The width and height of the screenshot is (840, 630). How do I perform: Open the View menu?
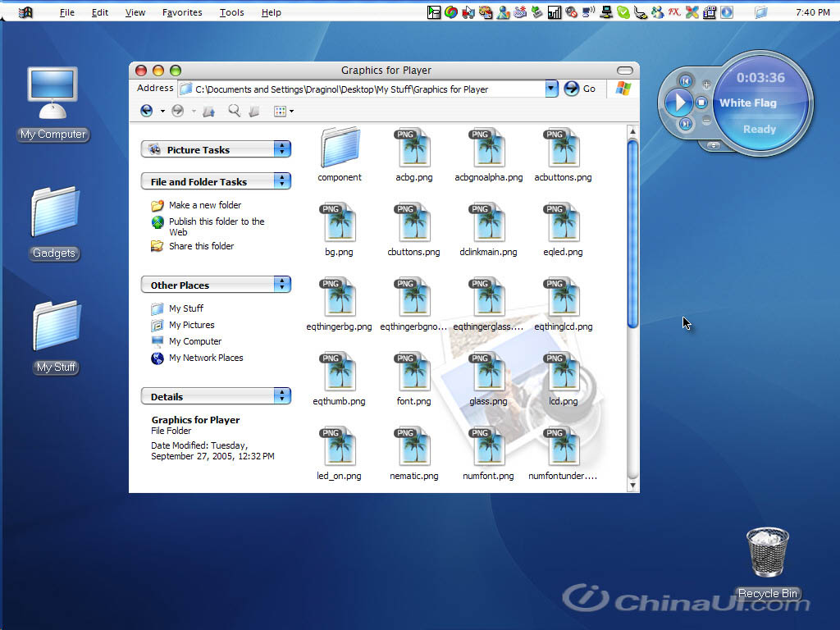(x=135, y=12)
